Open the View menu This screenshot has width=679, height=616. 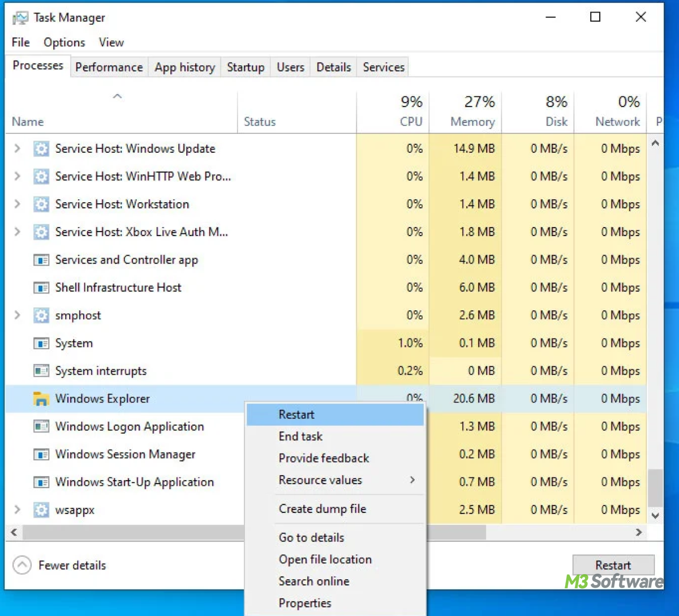(111, 42)
